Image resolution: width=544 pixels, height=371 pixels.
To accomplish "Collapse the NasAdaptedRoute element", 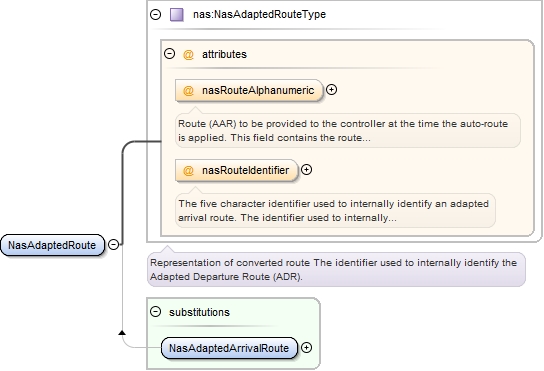I will point(113,244).
